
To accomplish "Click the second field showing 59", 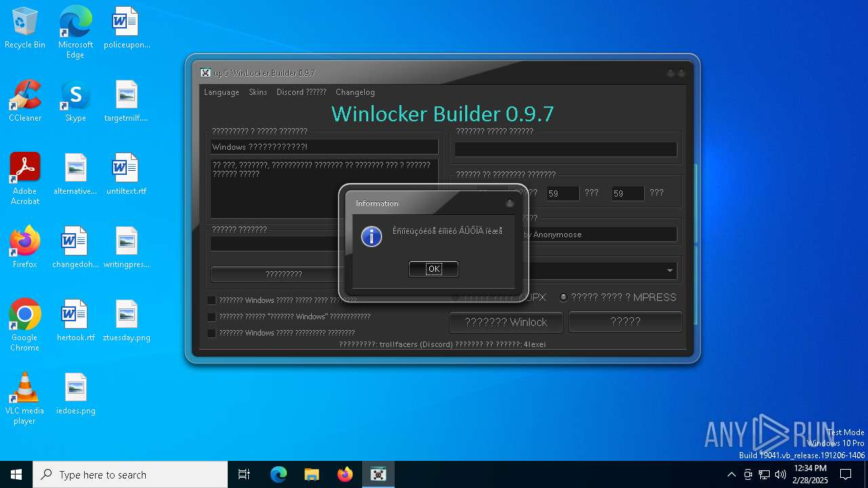I will pyautogui.click(x=628, y=194).
